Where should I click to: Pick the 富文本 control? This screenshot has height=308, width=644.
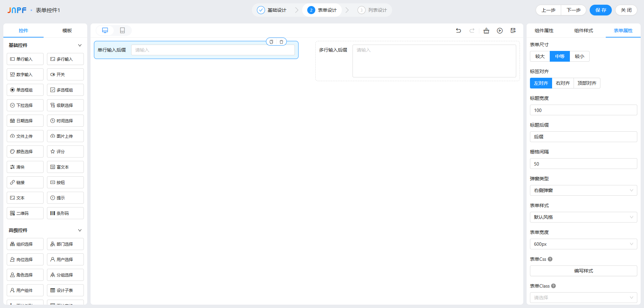click(x=65, y=167)
